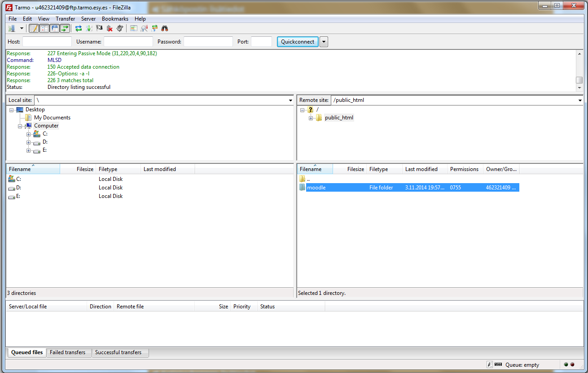
Task: Open Local site path dropdown
Action: pyautogui.click(x=290, y=101)
